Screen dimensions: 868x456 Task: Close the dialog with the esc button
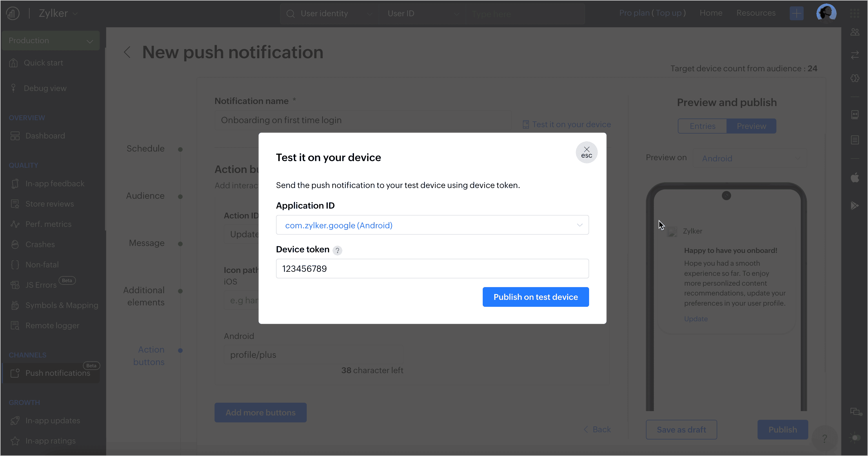(586, 152)
